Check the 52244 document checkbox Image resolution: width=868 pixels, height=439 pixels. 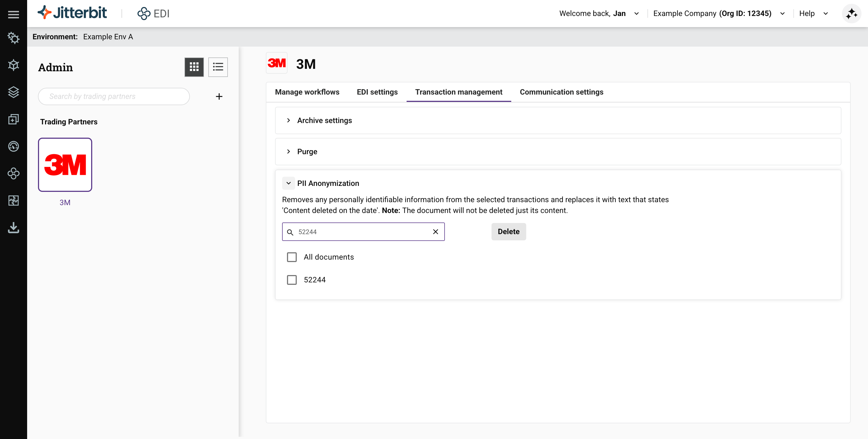tap(292, 280)
